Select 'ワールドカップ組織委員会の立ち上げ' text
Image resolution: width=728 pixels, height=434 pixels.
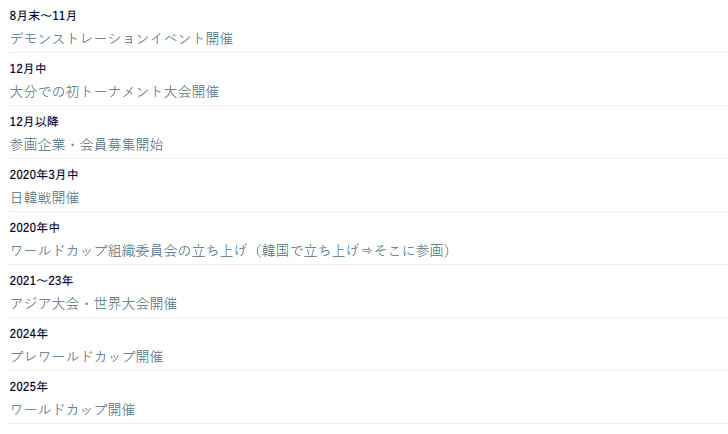(x=129, y=251)
